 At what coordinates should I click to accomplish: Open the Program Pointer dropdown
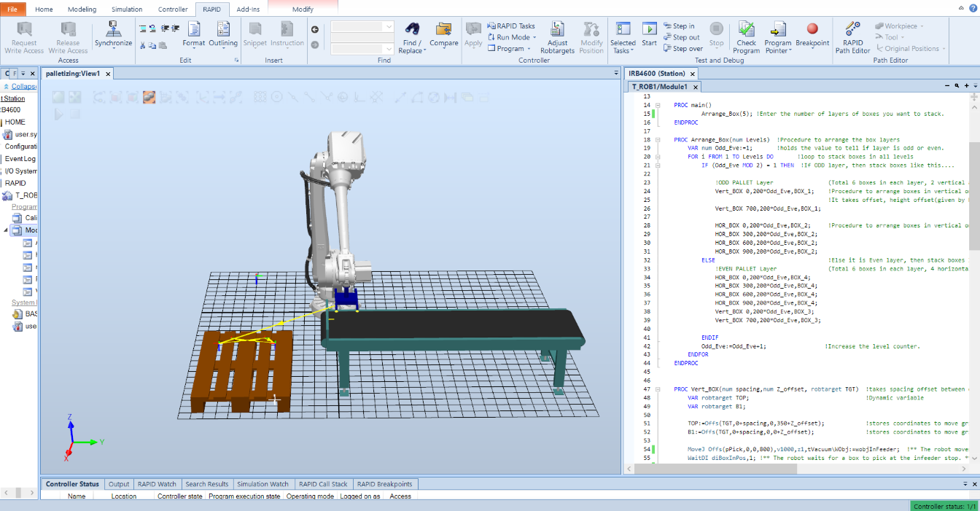(x=778, y=37)
